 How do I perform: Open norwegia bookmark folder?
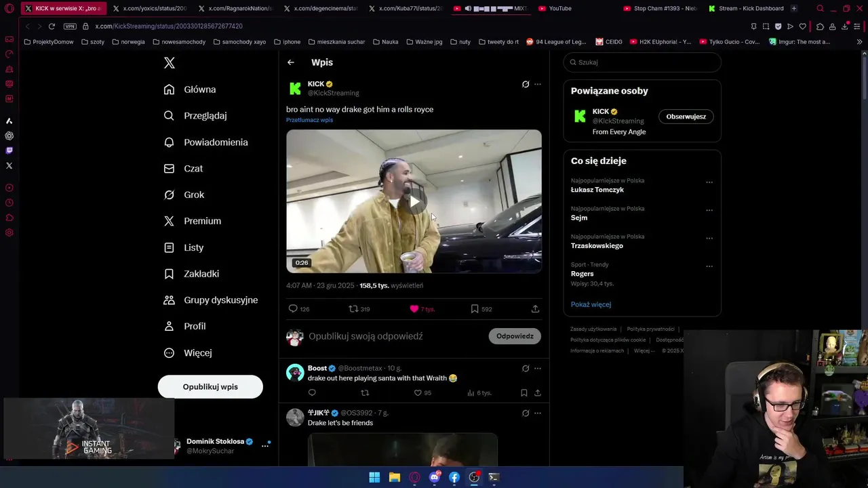[128, 42]
